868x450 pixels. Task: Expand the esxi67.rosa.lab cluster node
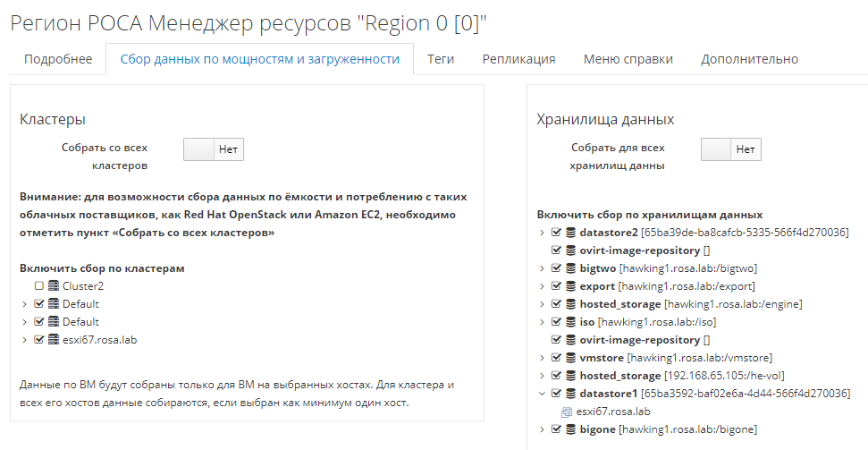(24, 340)
